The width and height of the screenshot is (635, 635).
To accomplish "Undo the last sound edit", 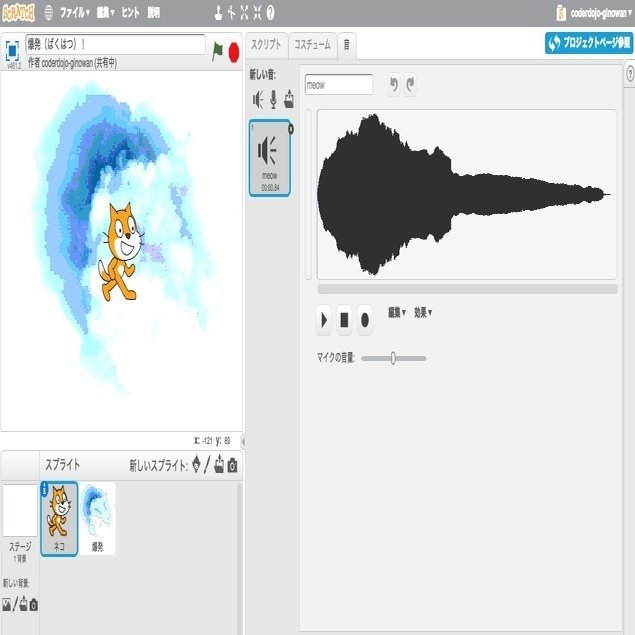I will click(x=394, y=85).
